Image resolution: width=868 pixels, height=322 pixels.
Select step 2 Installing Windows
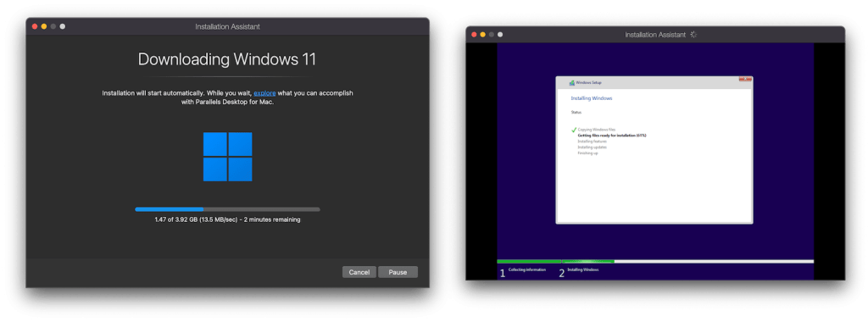coord(579,271)
